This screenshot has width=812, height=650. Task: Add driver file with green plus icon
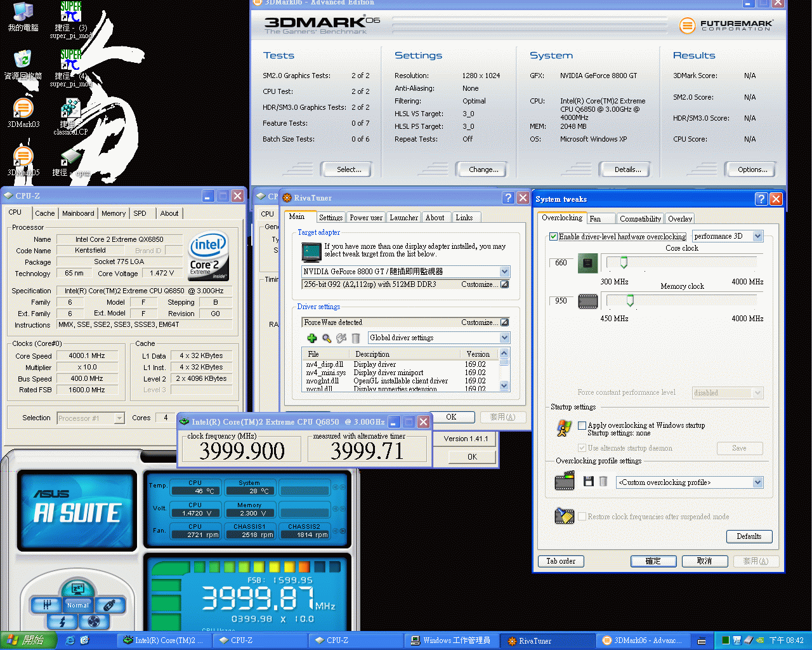311,338
